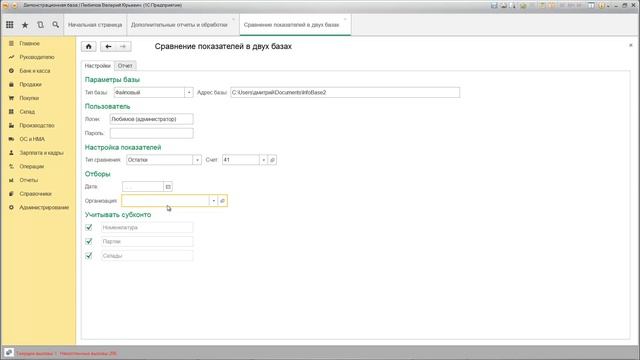This screenshot has width=640, height=360.
Task: Click the Счет field with 41
Action: click(x=241, y=160)
